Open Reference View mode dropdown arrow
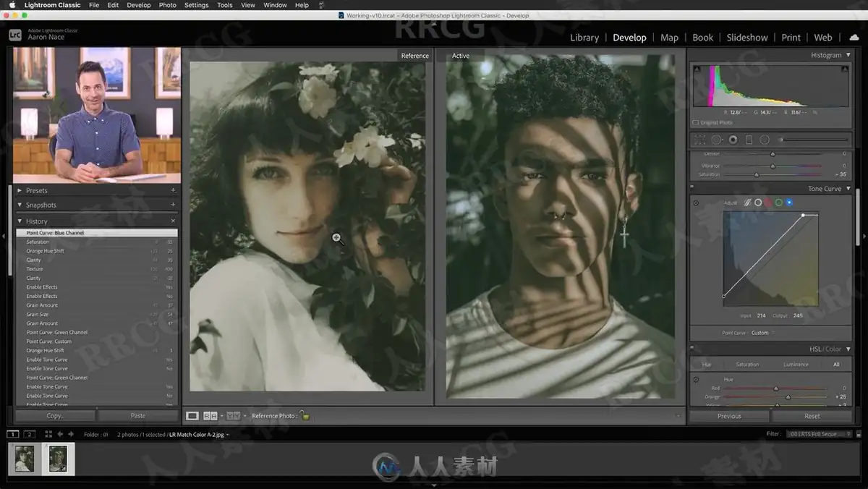 point(222,416)
